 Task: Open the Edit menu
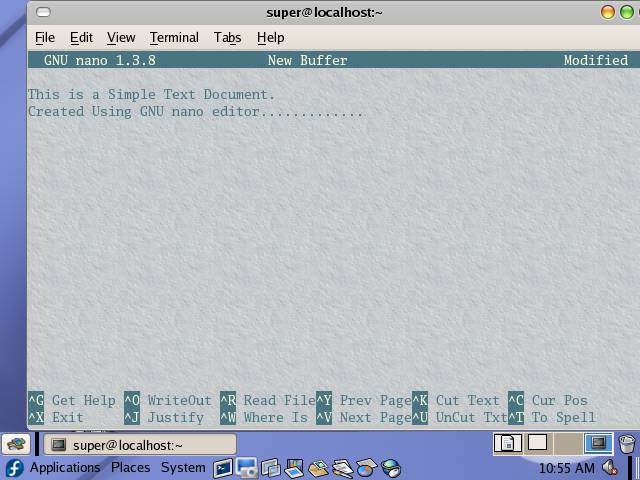[81, 37]
